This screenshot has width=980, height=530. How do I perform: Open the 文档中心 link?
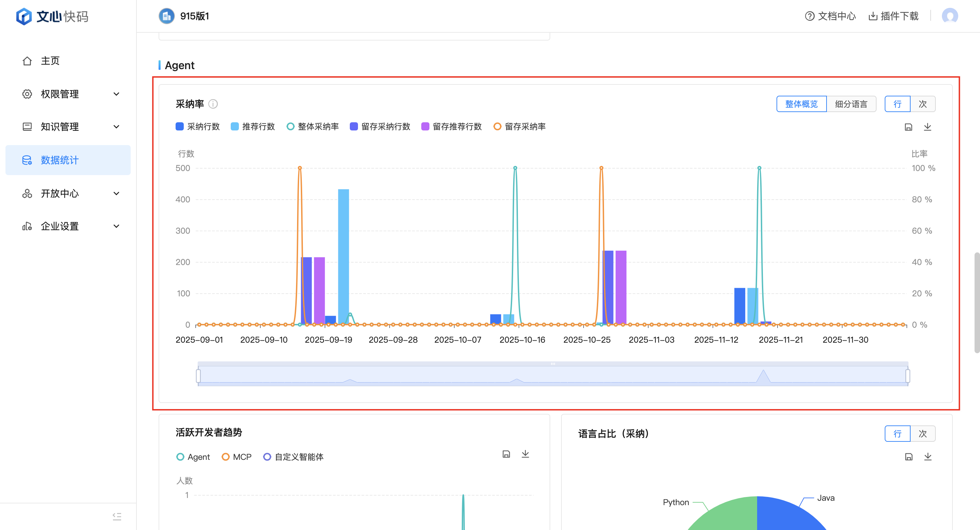[830, 16]
